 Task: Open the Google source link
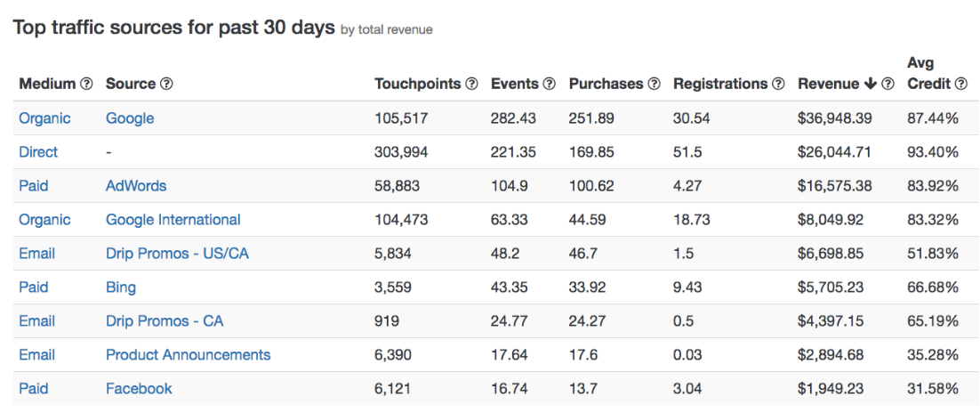pyautogui.click(x=130, y=118)
